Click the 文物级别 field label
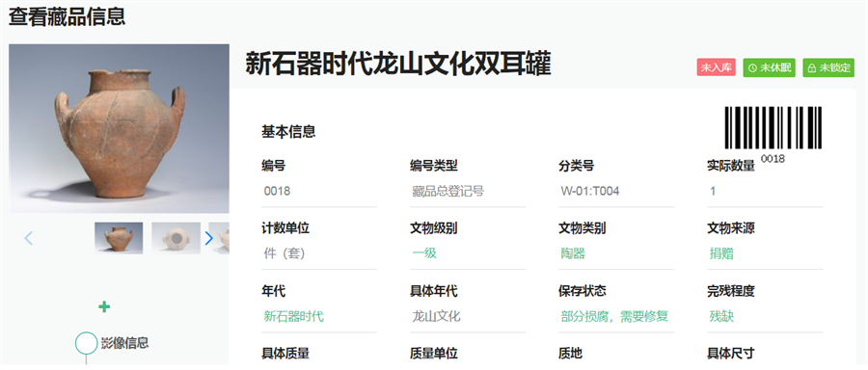Image resolution: width=868 pixels, height=370 pixels. [433, 227]
